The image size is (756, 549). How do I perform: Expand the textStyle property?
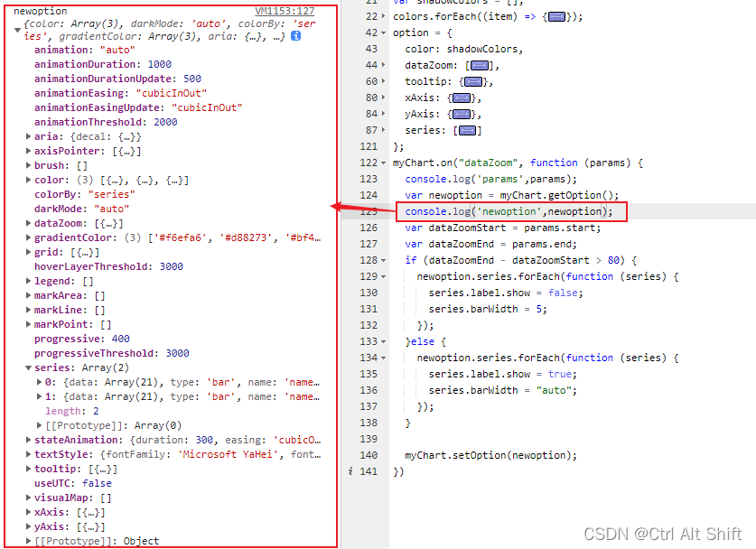(x=28, y=454)
